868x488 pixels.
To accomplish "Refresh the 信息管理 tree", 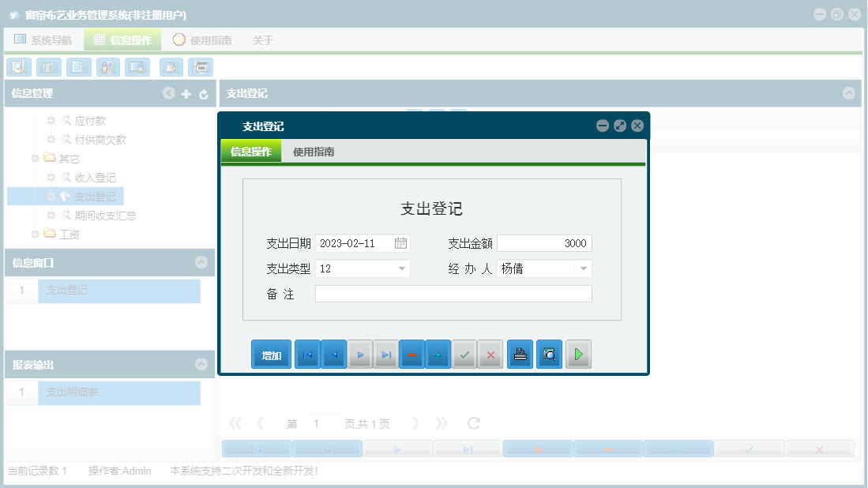I will point(204,93).
